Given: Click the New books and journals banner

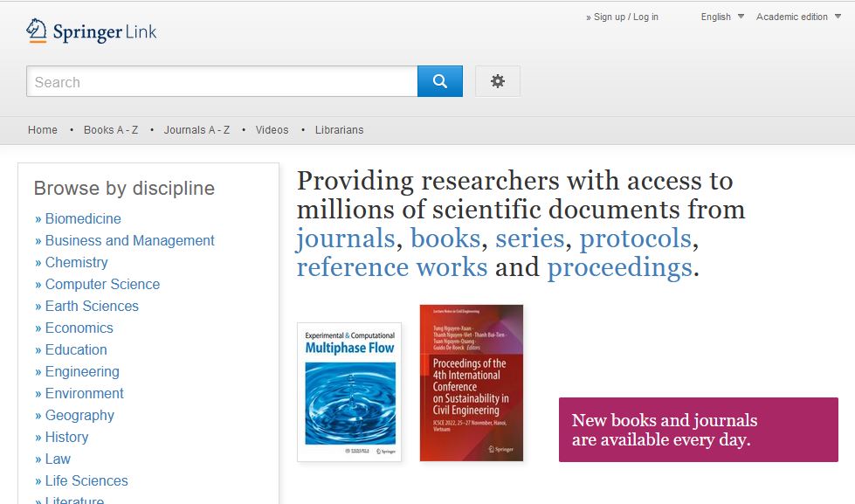Looking at the screenshot, I should coord(699,430).
